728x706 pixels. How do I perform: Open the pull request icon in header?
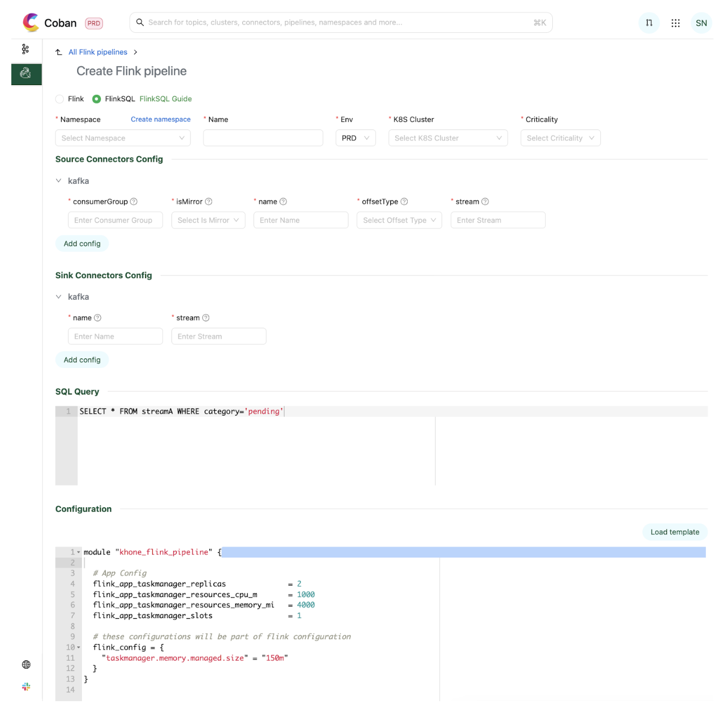pyautogui.click(x=649, y=23)
